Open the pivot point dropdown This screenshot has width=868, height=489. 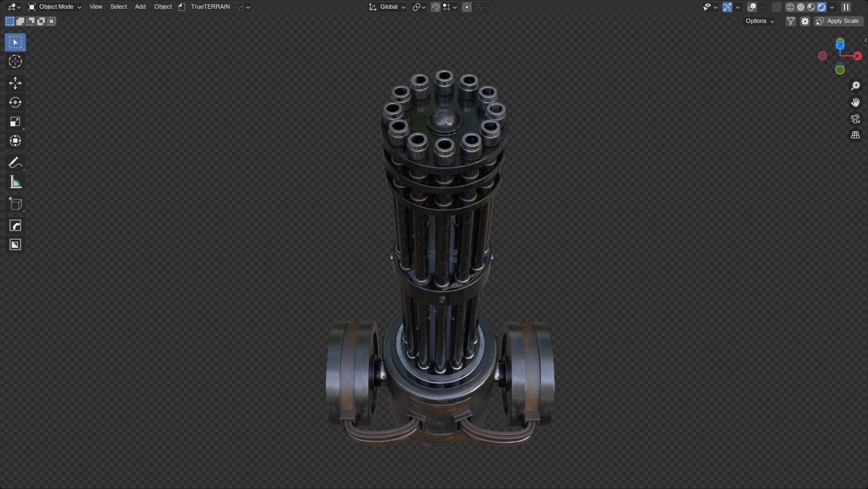point(419,7)
